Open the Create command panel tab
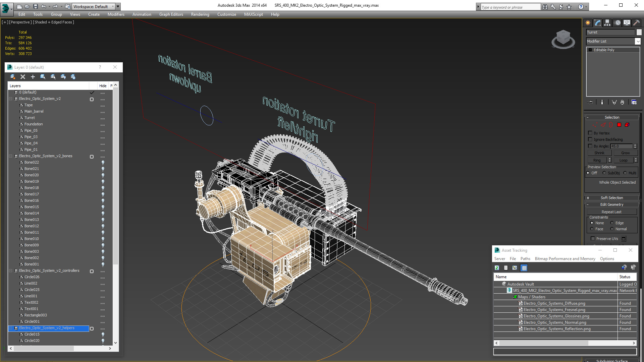 pos(588,23)
